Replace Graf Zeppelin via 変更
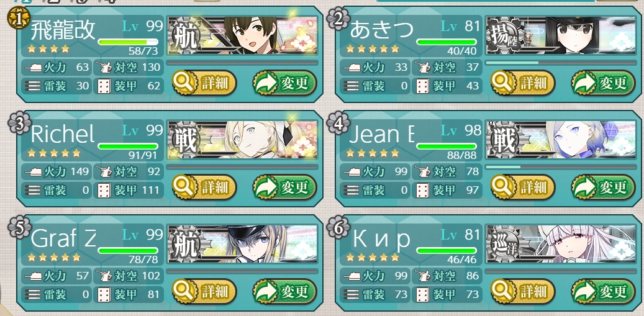Screen dimensions: 644x316 (x=284, y=291)
